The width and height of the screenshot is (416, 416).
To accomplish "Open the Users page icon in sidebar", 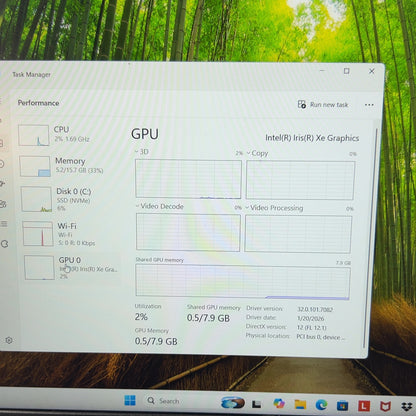I will [x=3, y=204].
